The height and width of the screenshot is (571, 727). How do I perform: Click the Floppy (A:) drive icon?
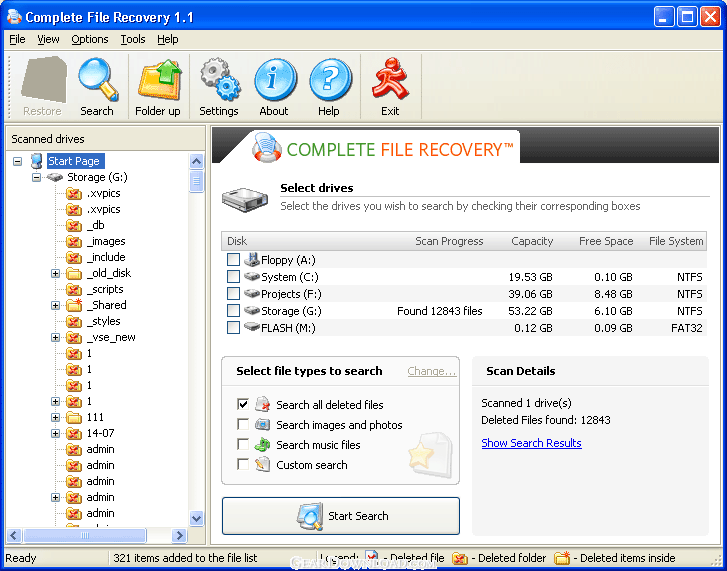pyautogui.click(x=252, y=260)
